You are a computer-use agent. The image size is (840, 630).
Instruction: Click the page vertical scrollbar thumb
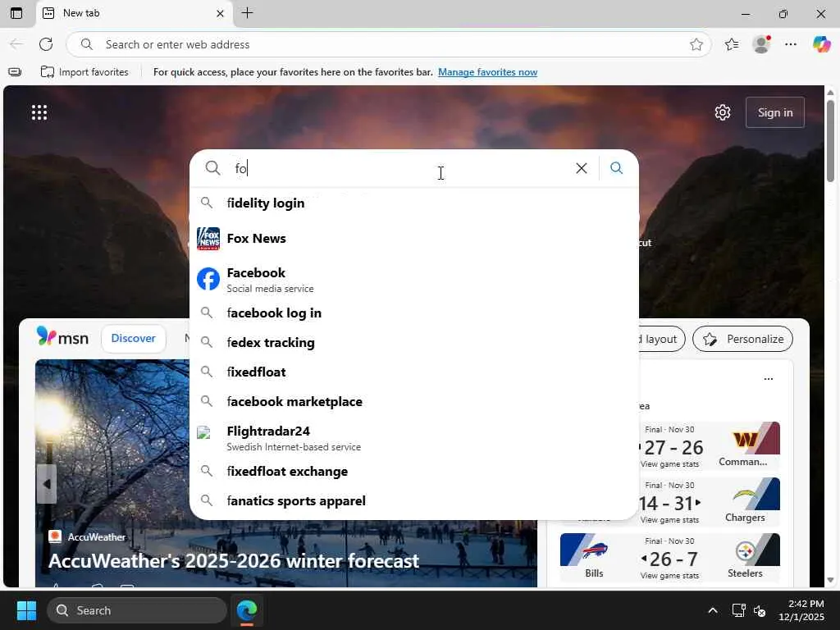pos(830,140)
